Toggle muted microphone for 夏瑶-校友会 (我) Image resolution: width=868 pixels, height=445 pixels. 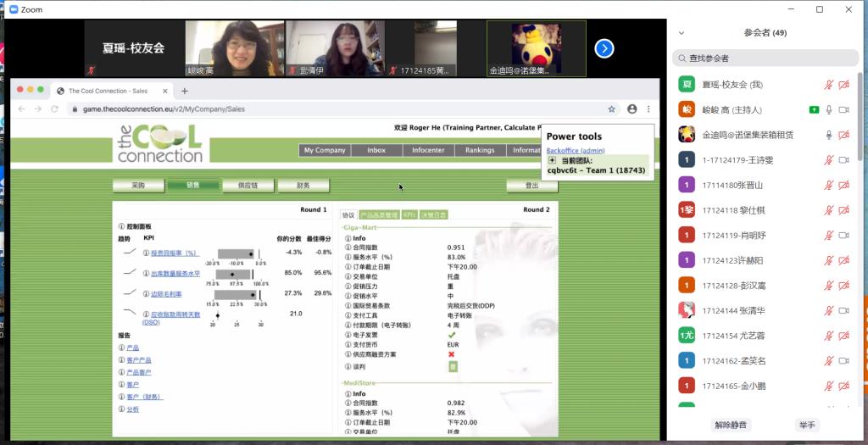click(x=829, y=85)
